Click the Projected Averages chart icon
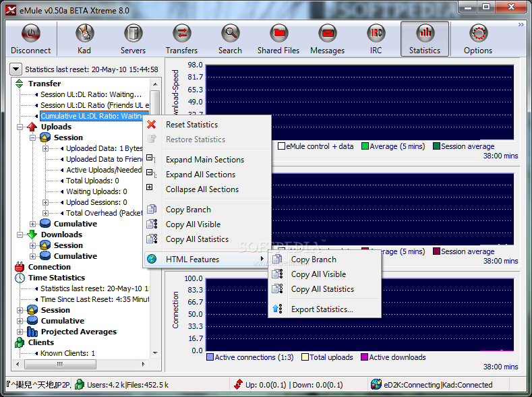 click(x=32, y=332)
